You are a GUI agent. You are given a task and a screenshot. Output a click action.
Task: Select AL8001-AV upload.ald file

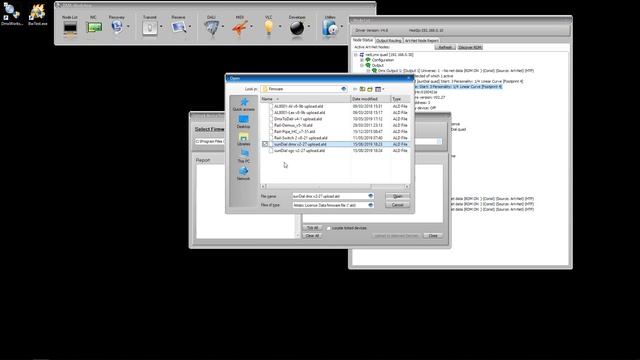point(298,106)
